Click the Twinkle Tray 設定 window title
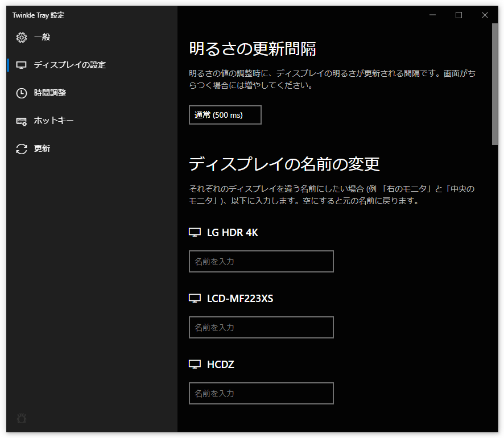Image resolution: width=504 pixels, height=438 pixels. (38, 15)
